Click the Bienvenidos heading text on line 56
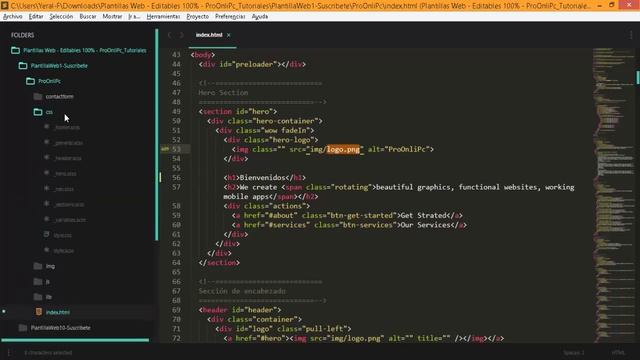This screenshot has height=360, width=640. coord(262,178)
